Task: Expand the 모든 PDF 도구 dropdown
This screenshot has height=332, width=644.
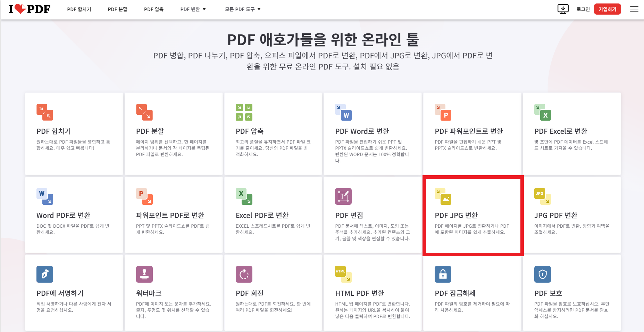Action: point(243,9)
